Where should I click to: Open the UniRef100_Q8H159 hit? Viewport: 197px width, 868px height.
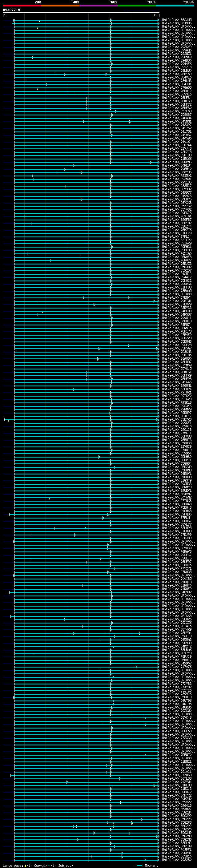177,74
